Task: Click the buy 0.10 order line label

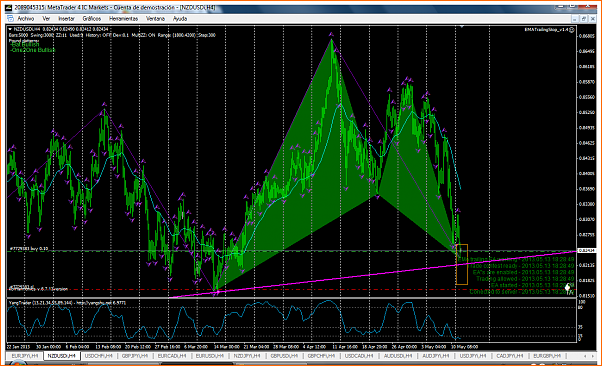Action: pos(29,249)
